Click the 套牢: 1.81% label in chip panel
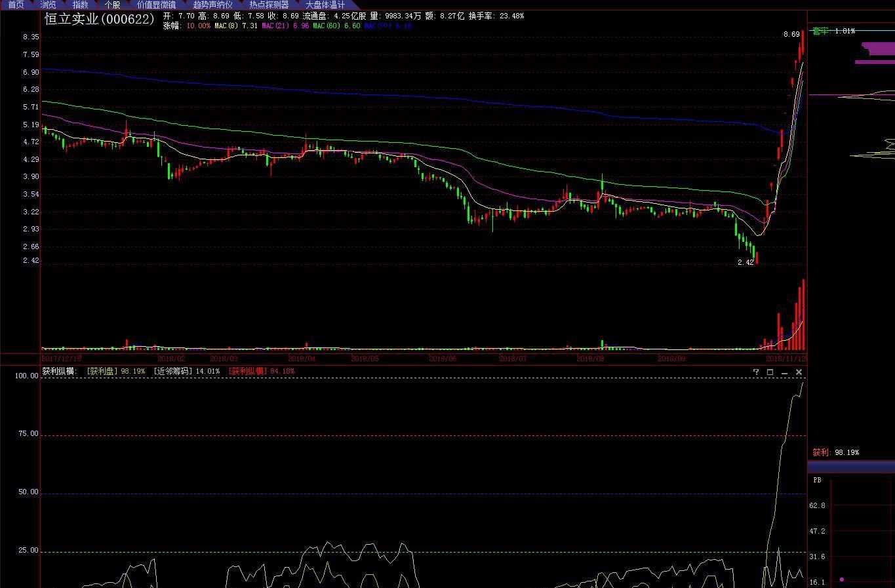The image size is (895, 588). (833, 31)
